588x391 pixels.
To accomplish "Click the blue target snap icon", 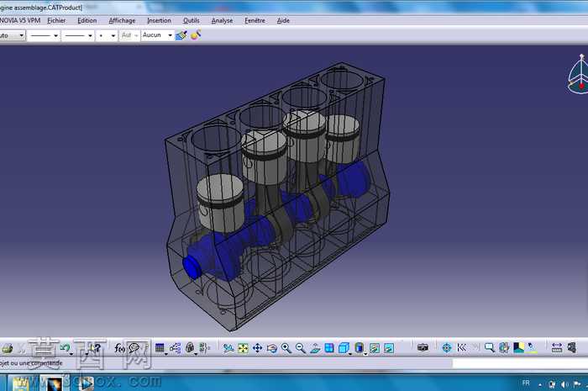I will (447, 348).
